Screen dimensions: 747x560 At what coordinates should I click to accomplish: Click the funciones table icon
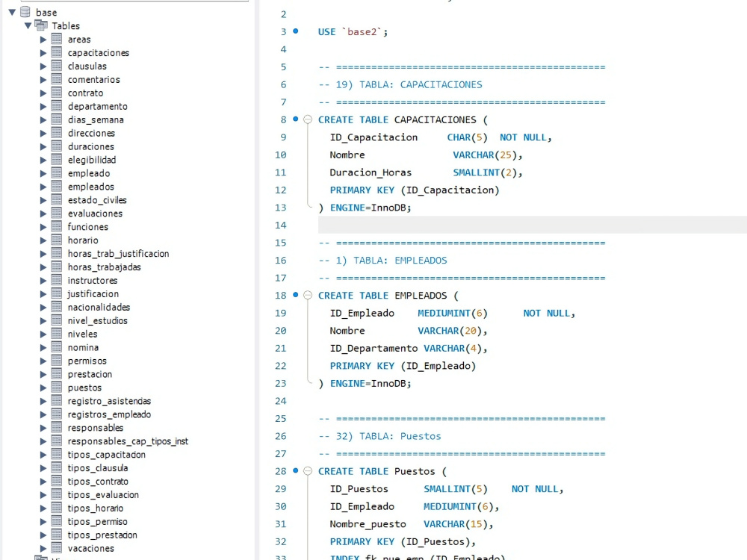coord(57,226)
